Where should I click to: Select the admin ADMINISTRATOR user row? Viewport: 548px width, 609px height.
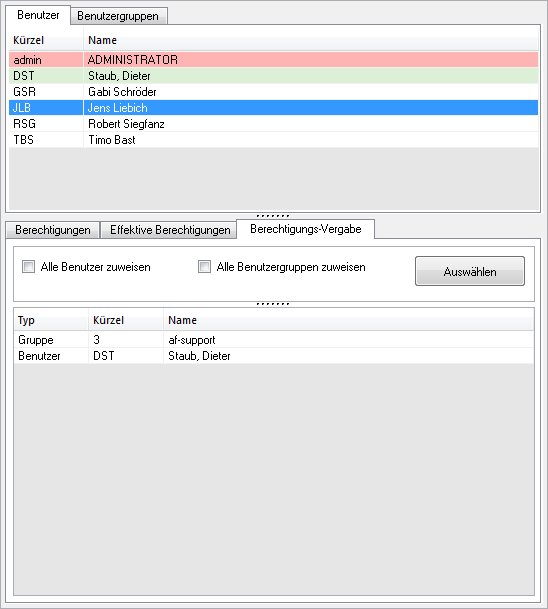(x=273, y=60)
